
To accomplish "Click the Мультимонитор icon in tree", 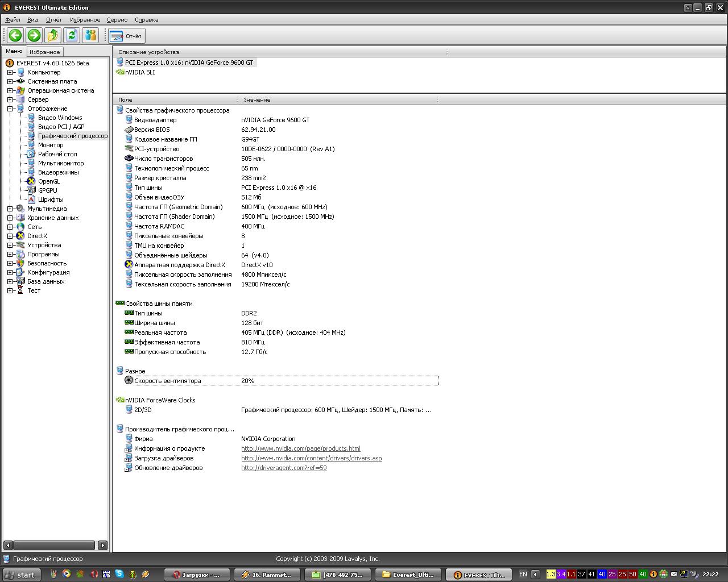I will tap(31, 163).
